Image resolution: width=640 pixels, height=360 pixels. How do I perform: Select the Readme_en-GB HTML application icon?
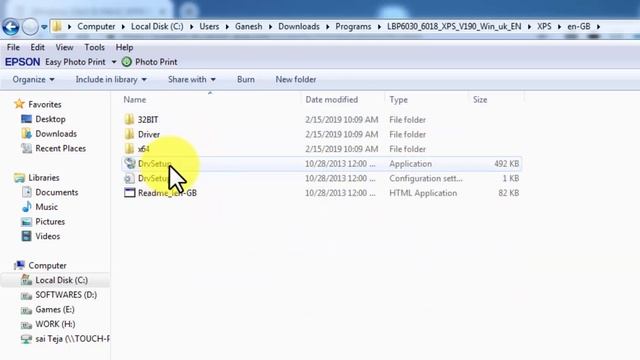tap(129, 193)
